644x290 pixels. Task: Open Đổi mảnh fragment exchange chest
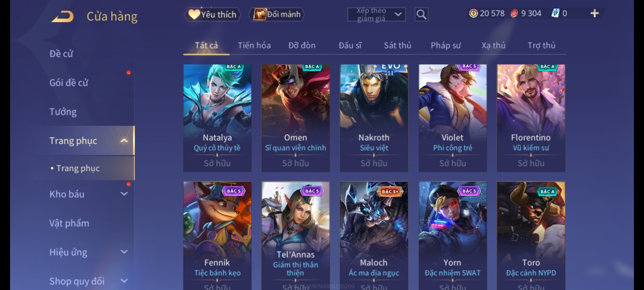point(277,15)
